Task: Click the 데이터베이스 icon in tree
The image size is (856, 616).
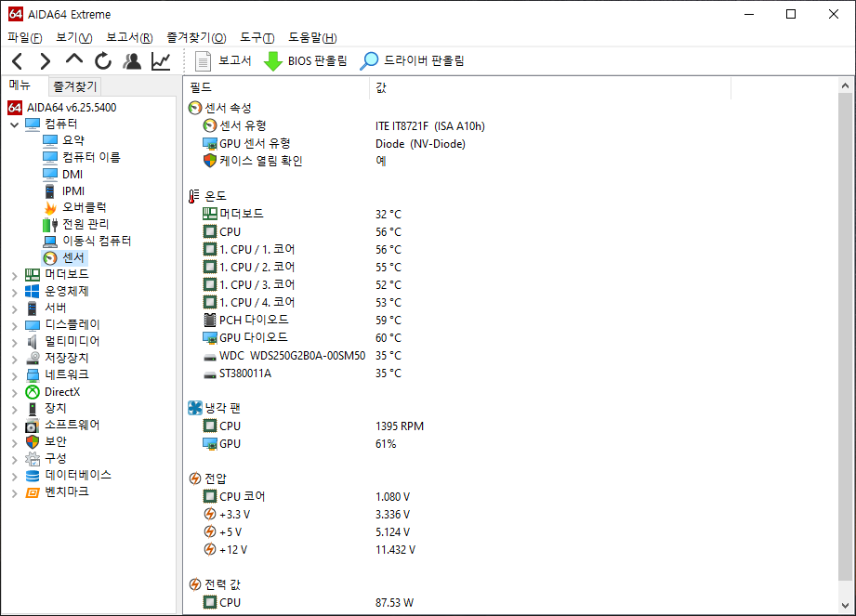Action: pyautogui.click(x=33, y=476)
